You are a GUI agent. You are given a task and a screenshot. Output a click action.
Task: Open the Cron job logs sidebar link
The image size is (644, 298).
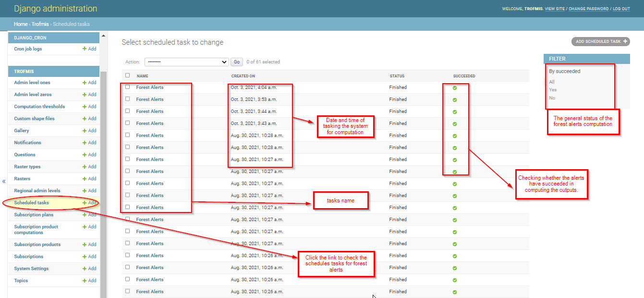(x=28, y=49)
